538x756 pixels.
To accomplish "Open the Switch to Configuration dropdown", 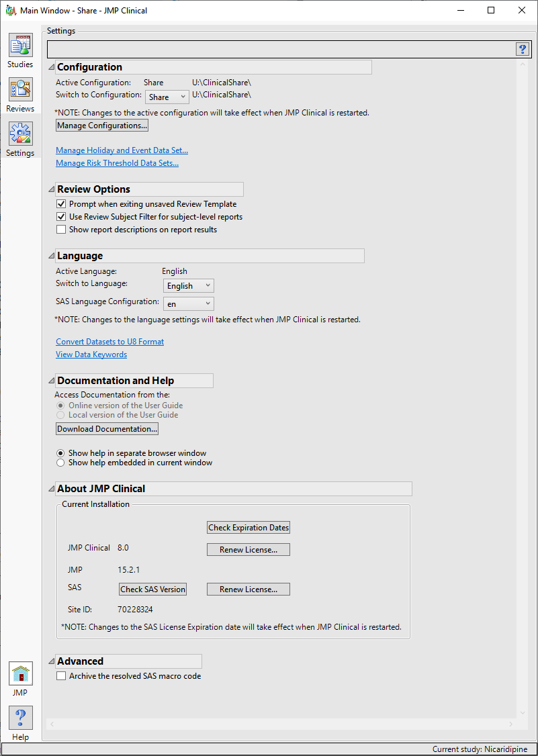I will [167, 97].
